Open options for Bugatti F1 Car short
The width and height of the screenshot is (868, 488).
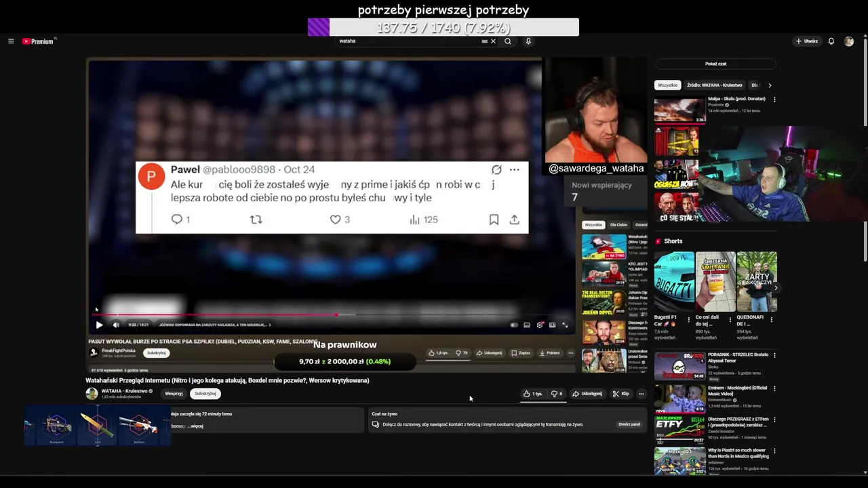click(x=689, y=319)
